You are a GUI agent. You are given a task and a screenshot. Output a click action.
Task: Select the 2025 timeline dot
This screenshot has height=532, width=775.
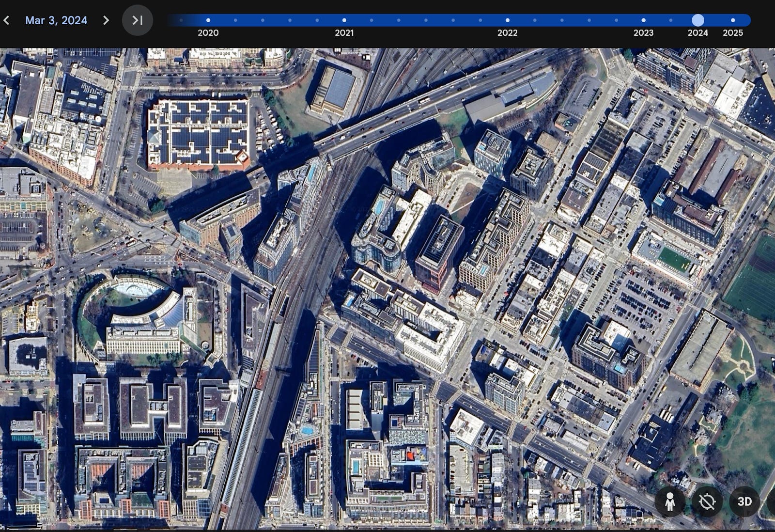[733, 20]
